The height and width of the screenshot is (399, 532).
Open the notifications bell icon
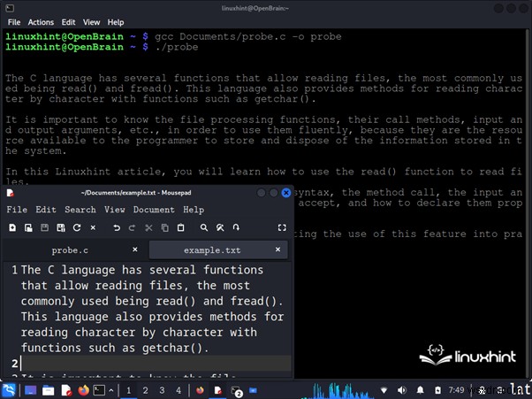click(x=420, y=390)
